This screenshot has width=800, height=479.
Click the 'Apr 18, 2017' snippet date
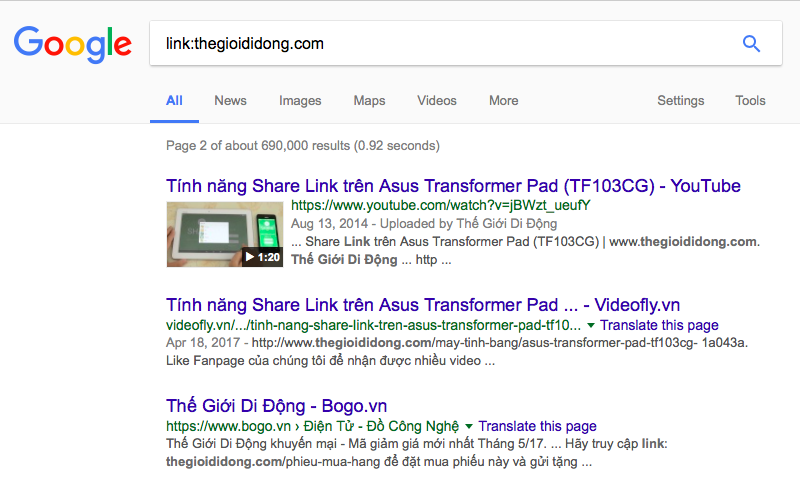pos(203,343)
